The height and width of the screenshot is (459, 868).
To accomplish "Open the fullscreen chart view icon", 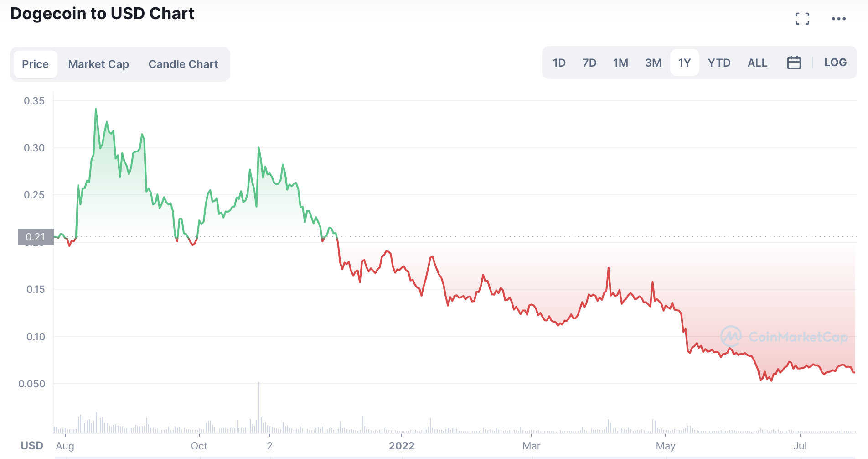I will click(x=802, y=19).
